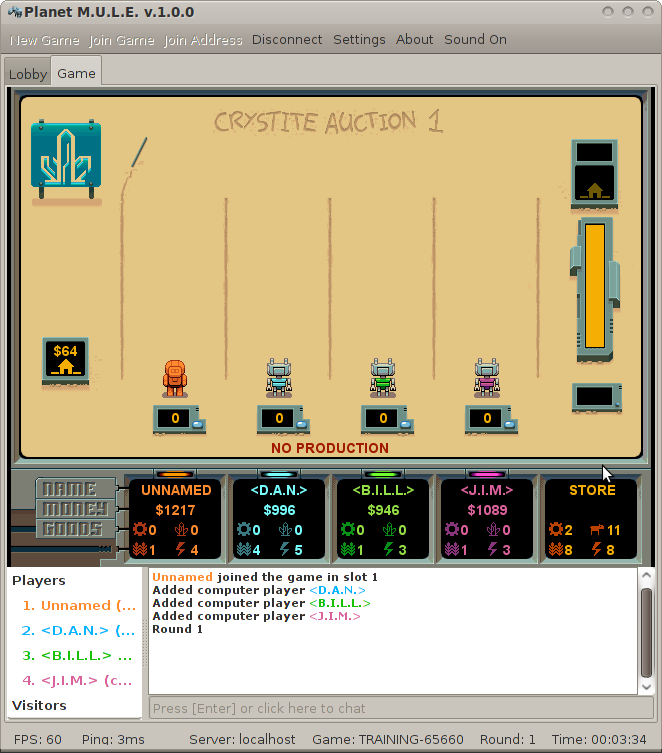Click the <B.I.L.L.> status panel name
662x753 pixels.
(x=383, y=490)
